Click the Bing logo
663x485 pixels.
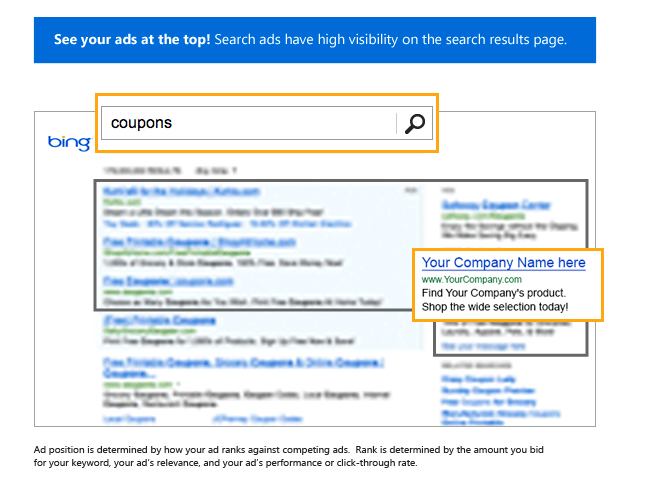coord(69,143)
